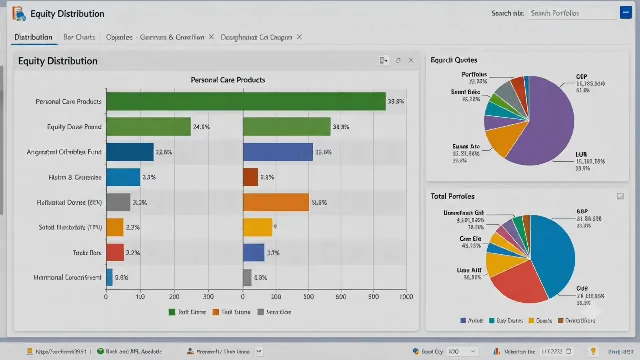Open the panel export options icon
640x360 pixels.
pyautogui.click(x=383, y=60)
